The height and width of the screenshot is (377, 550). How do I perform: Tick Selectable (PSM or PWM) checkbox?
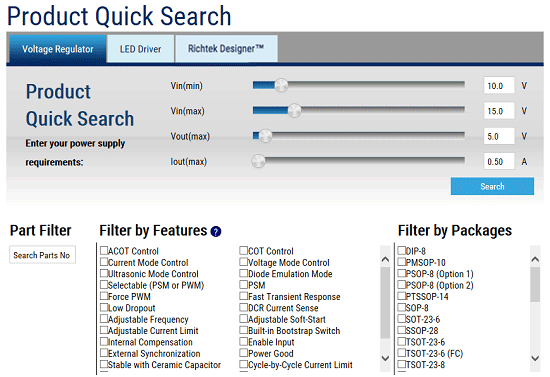pos(104,284)
